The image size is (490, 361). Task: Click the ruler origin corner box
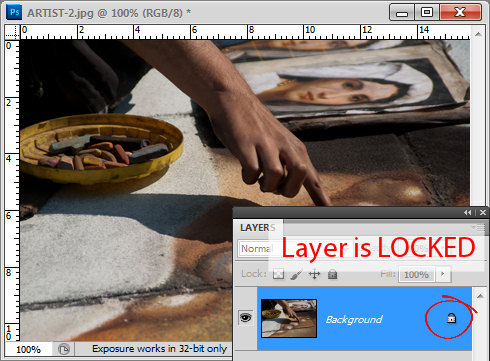12,32
